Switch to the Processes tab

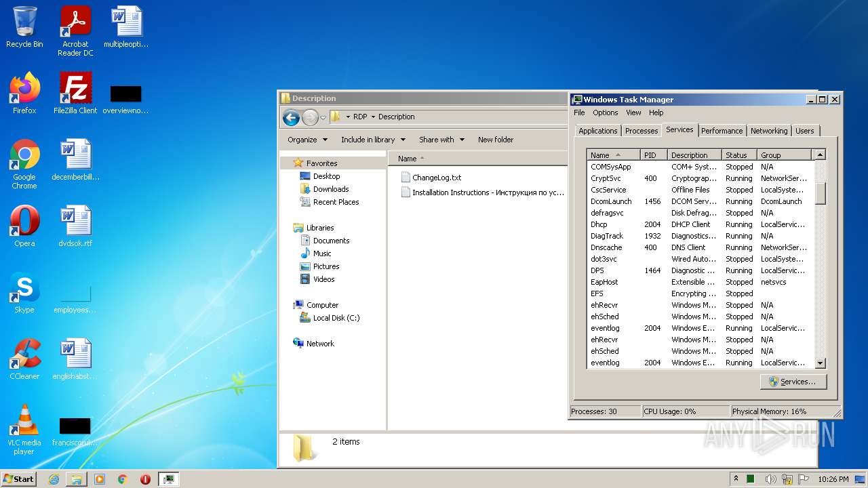[642, 131]
